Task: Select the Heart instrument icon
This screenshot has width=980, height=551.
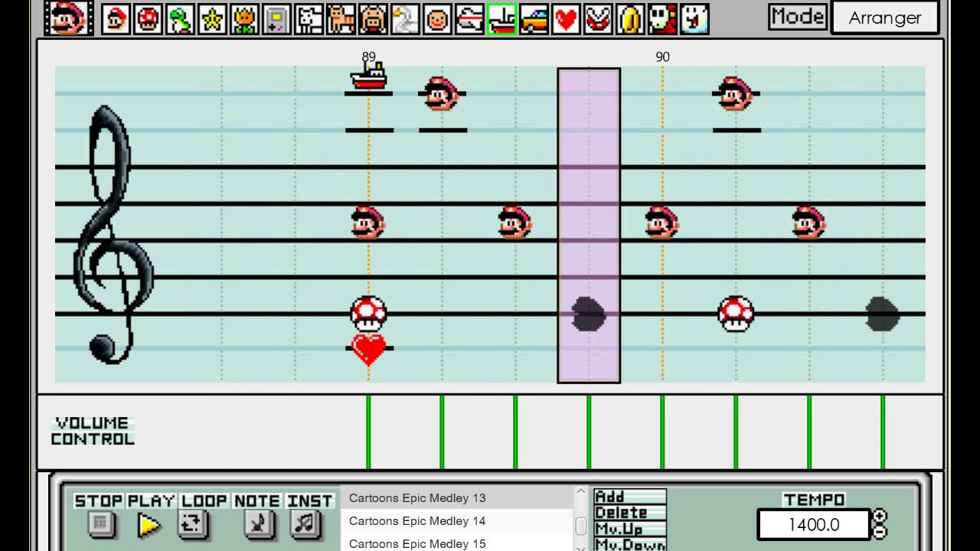Action: 566,19
